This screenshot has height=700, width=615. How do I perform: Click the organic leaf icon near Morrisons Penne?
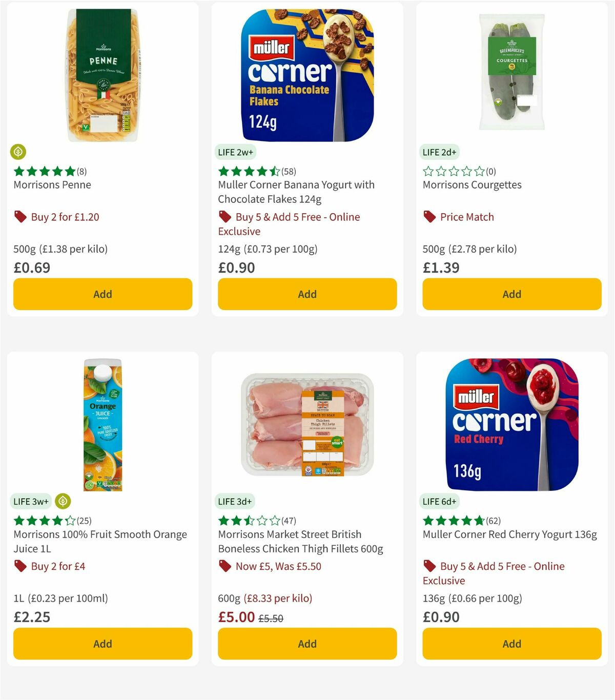pos(18,152)
